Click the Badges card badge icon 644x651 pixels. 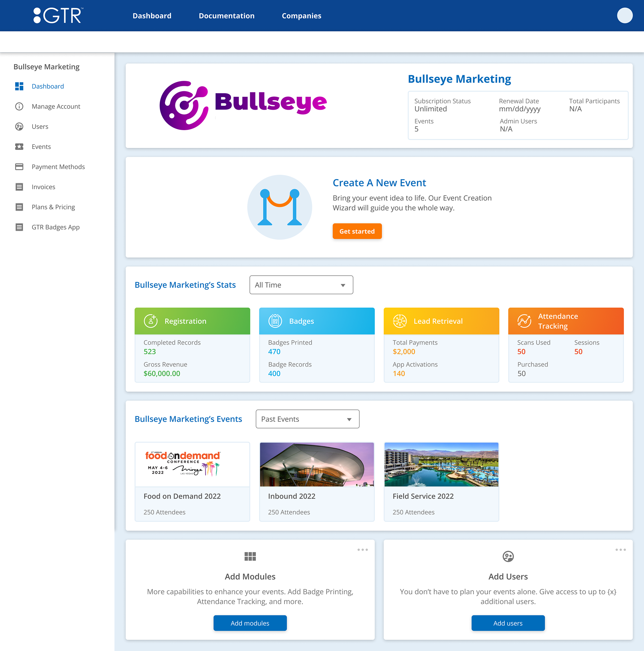pos(275,321)
